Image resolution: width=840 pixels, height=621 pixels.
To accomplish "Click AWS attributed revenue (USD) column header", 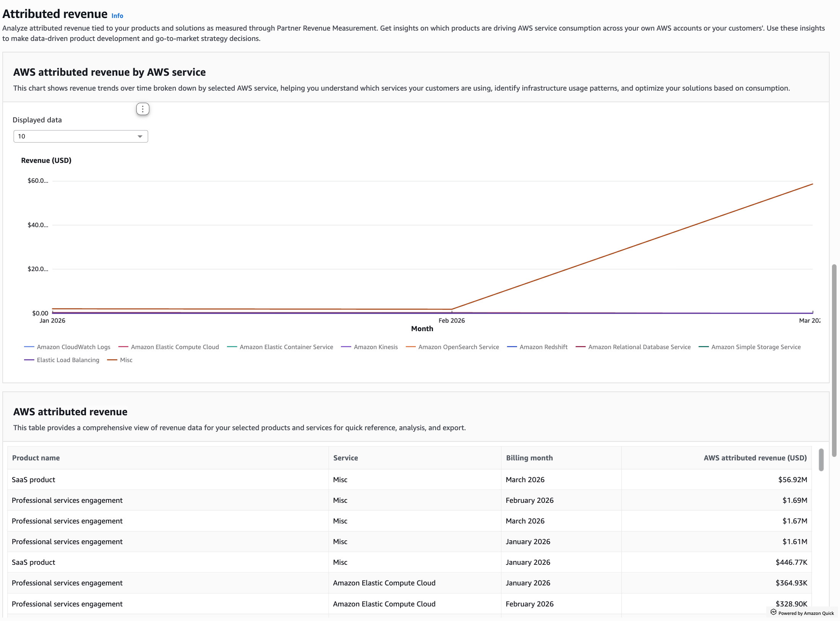I will click(755, 458).
